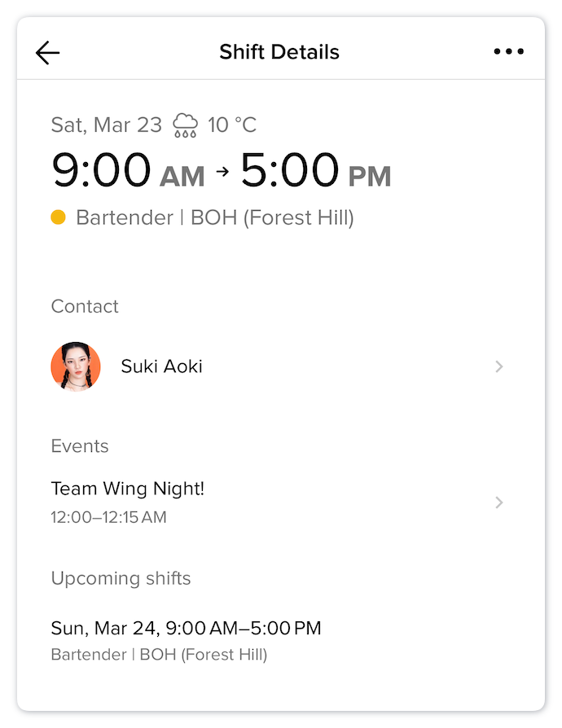Image resolution: width=562 pixels, height=728 pixels.
Task: Open the Team Wing Night! event
Action: pos(128,489)
